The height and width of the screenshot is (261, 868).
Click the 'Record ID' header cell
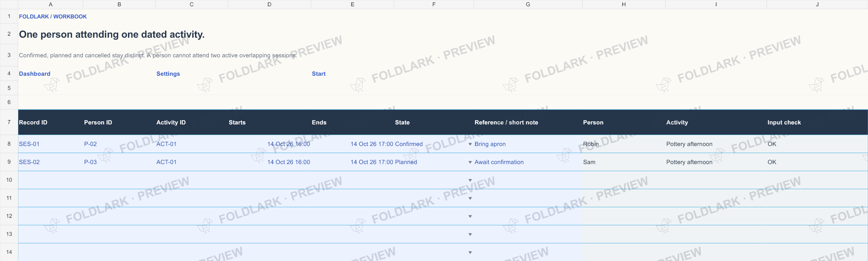point(51,122)
